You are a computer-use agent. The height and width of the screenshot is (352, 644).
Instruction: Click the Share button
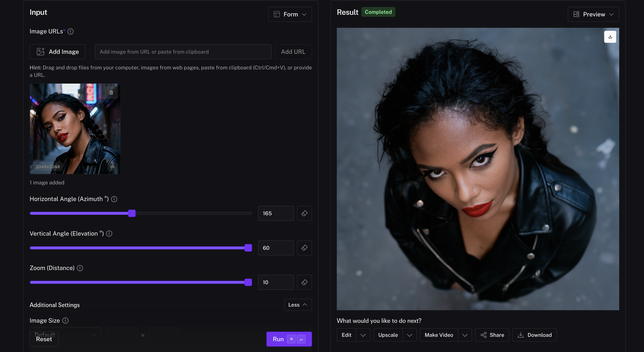tap(492, 335)
